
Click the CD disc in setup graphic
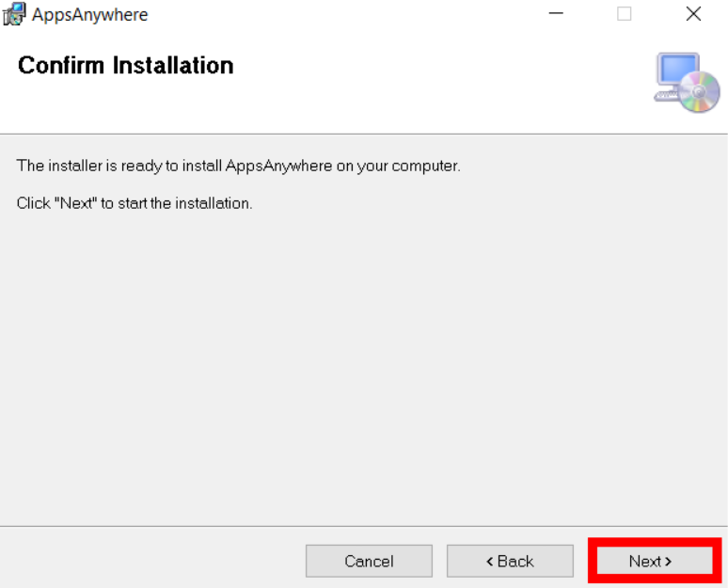click(x=700, y=92)
